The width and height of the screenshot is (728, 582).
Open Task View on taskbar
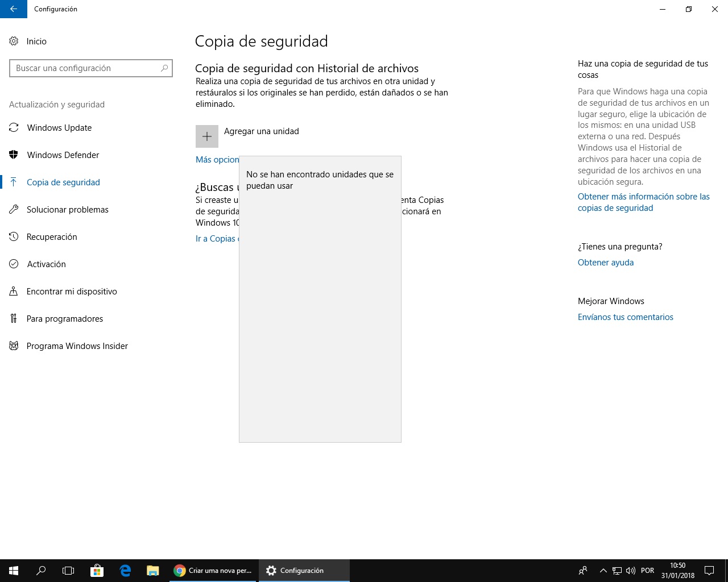[68, 571]
